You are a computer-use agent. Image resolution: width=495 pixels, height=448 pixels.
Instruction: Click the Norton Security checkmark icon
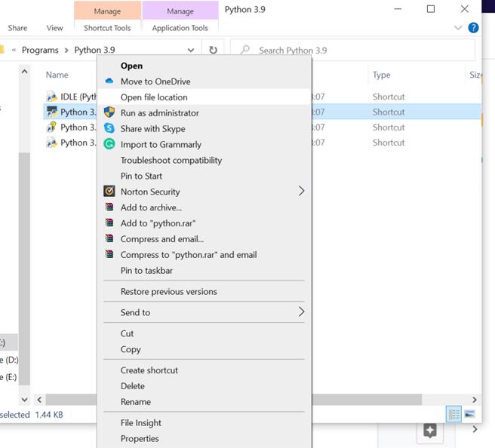(x=109, y=191)
